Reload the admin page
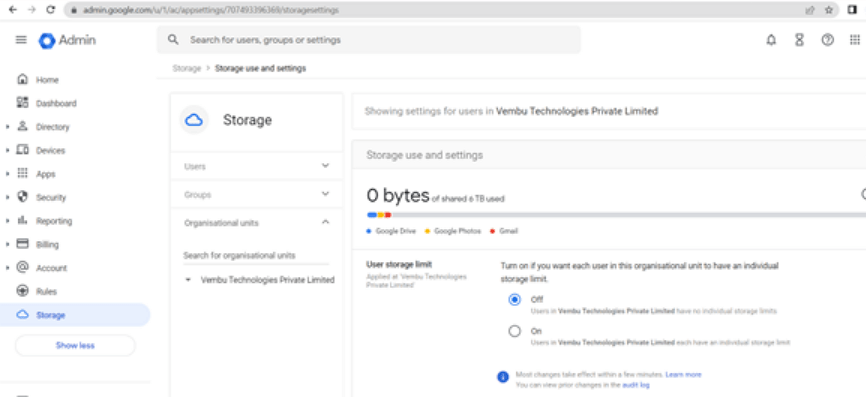 pyautogui.click(x=50, y=9)
